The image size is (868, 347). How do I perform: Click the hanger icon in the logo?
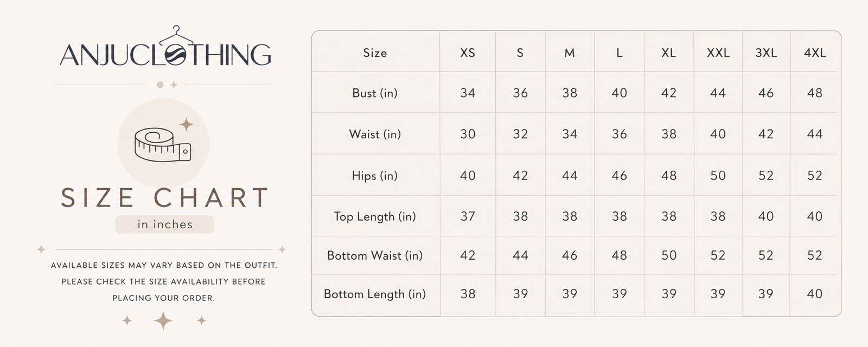click(x=176, y=35)
